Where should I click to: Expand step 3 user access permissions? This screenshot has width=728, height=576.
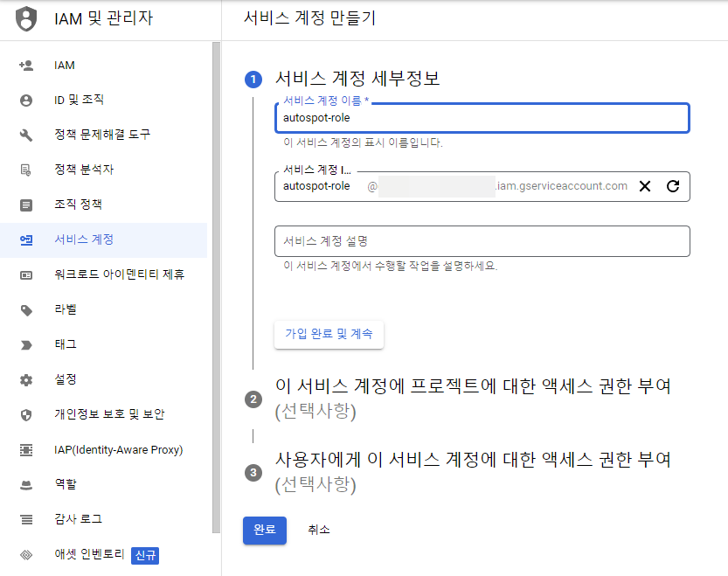(x=473, y=460)
